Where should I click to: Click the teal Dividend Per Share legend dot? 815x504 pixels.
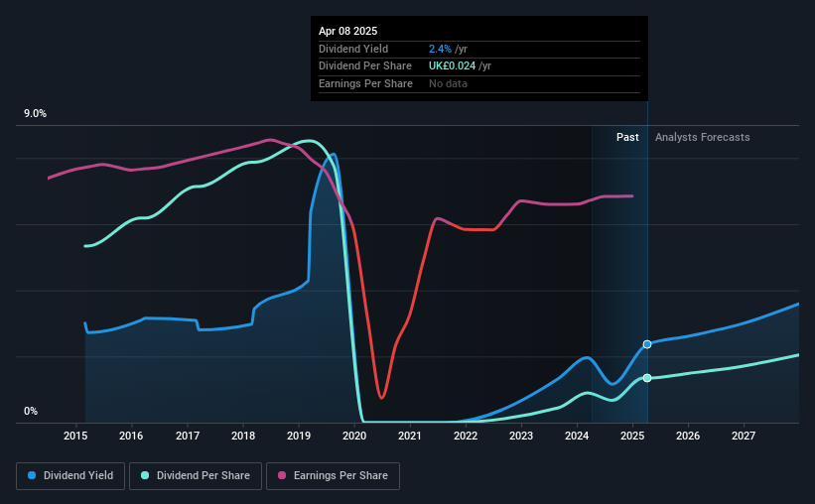coord(145,475)
